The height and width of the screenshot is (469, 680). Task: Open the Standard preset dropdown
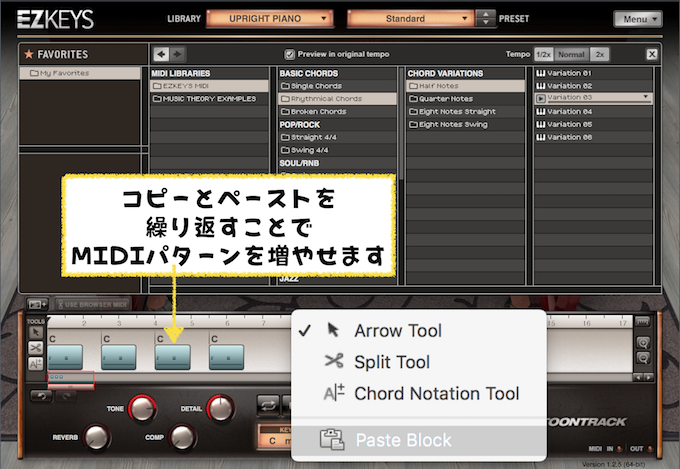(410, 19)
